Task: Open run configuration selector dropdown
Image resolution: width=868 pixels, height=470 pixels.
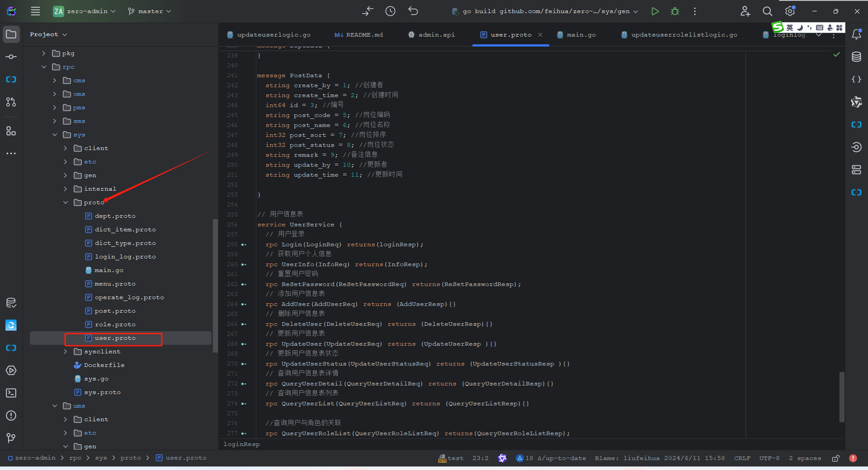Action: 546,11
